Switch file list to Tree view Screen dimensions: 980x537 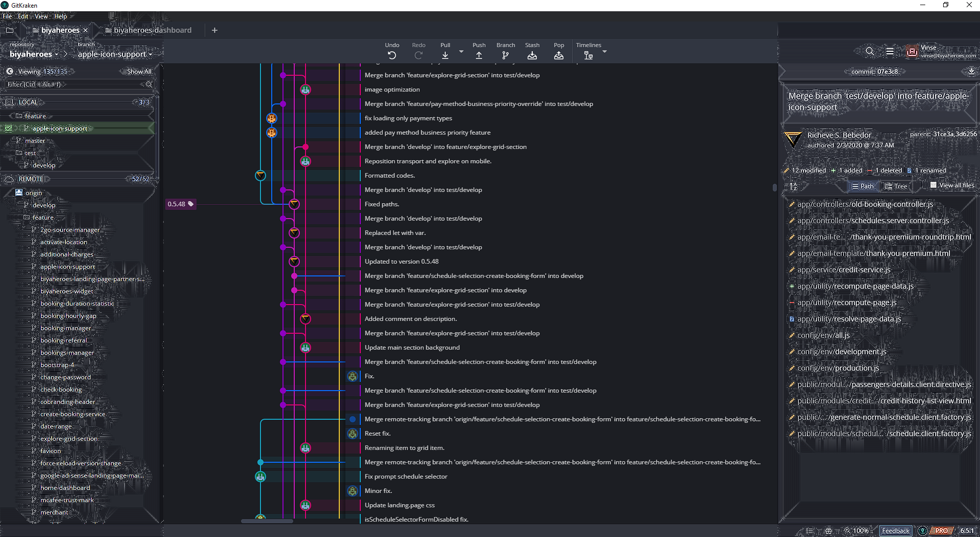click(x=896, y=186)
